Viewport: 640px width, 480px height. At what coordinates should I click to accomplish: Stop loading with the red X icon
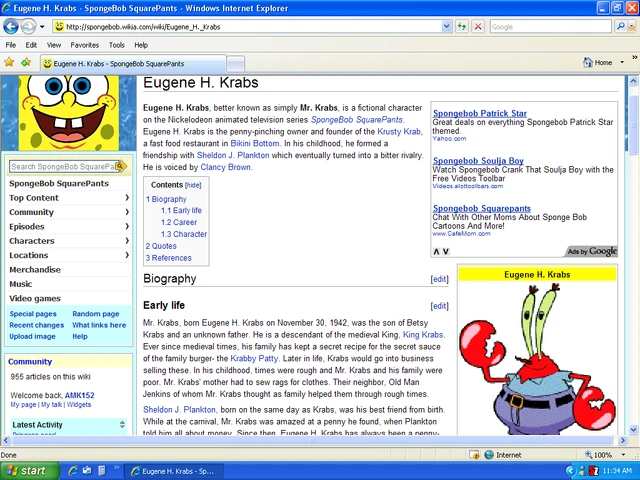tap(478, 27)
